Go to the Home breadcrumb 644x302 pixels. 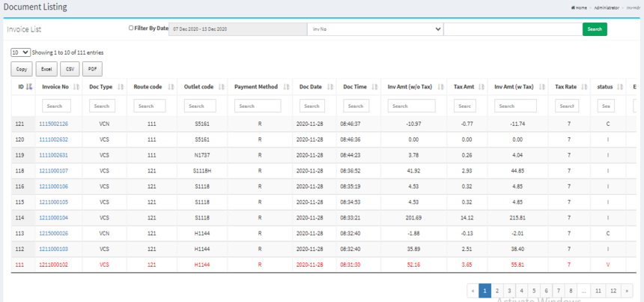click(580, 7)
